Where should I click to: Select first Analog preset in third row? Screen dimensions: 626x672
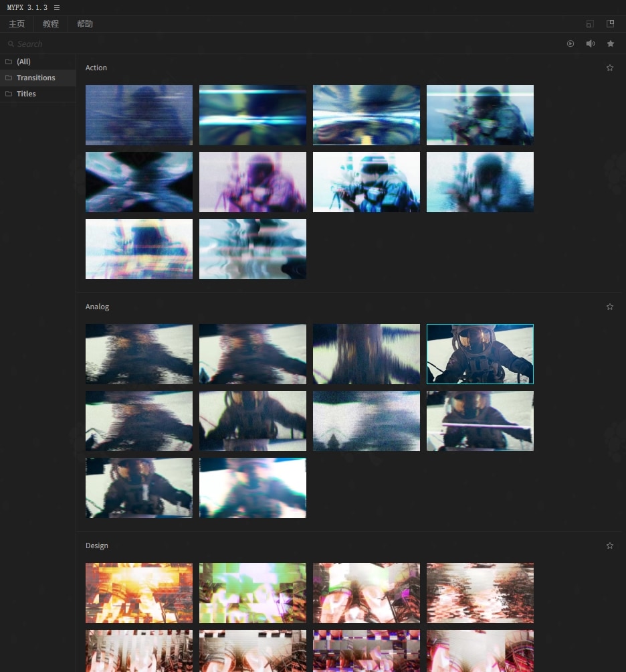pos(139,488)
